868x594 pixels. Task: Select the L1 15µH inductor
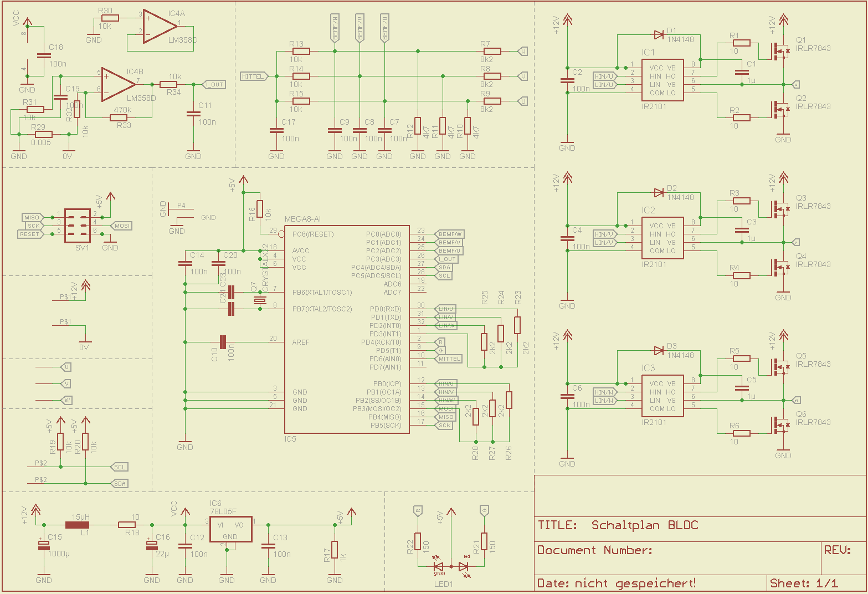click(x=77, y=525)
